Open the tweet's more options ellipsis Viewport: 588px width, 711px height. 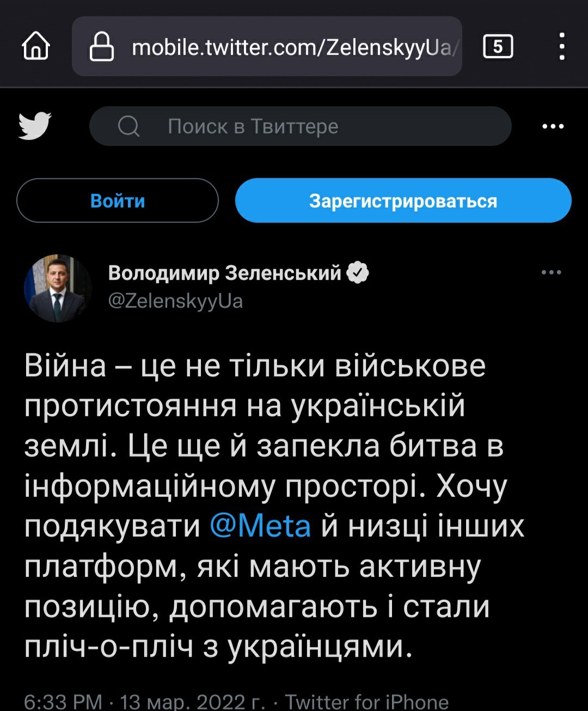pos(552,272)
